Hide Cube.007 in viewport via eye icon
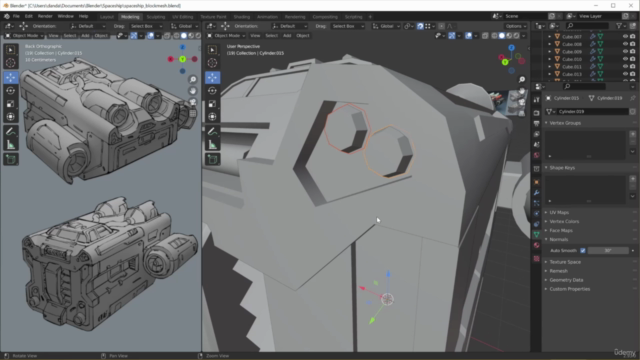The image size is (640, 360). coord(625,36)
